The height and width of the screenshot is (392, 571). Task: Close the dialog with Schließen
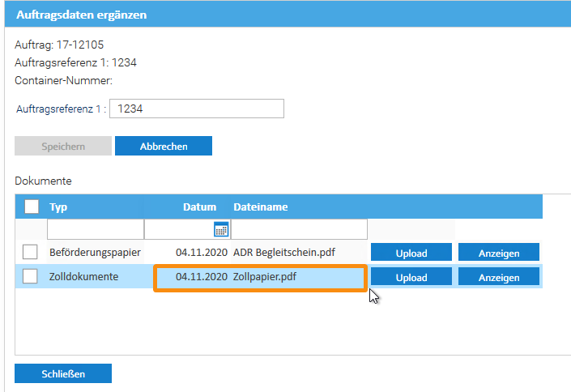click(63, 373)
